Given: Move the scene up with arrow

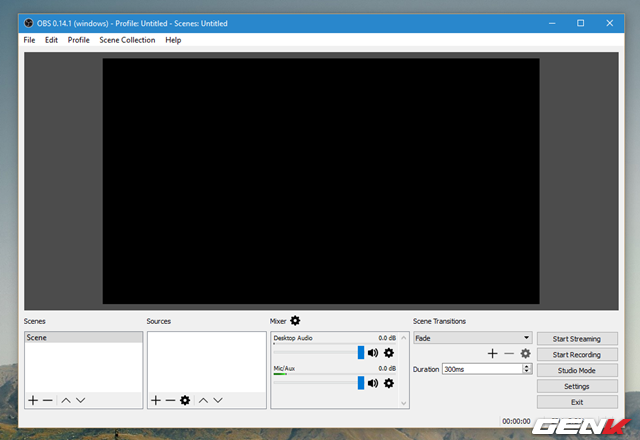Looking at the screenshot, I should pos(66,400).
